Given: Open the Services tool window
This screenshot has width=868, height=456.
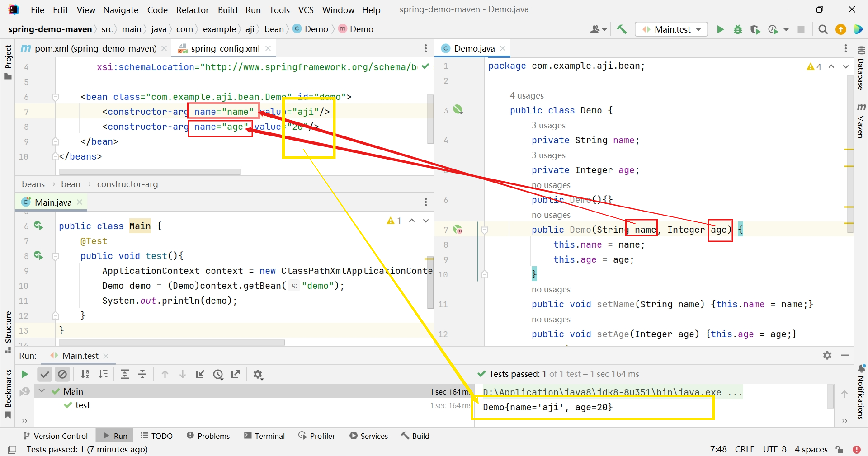Looking at the screenshot, I should coord(369,436).
